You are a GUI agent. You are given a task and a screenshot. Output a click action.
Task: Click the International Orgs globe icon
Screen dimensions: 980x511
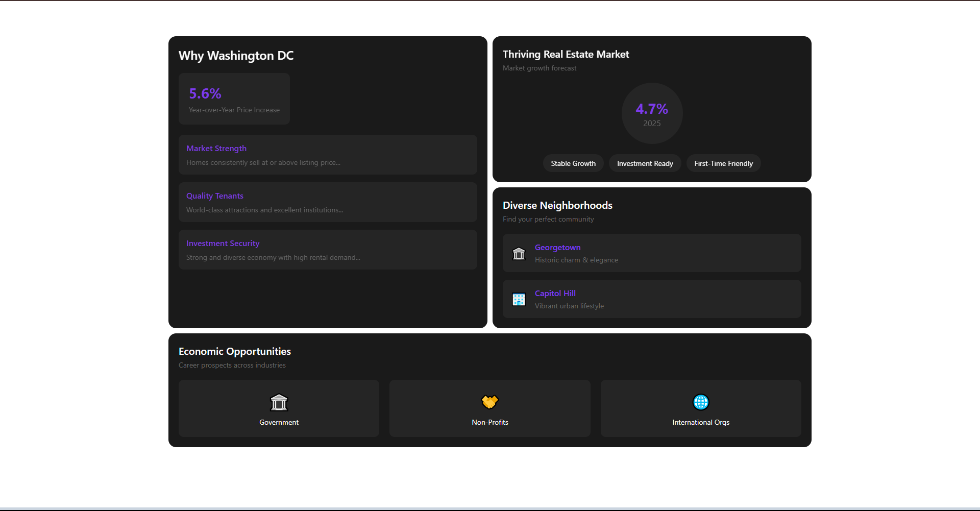pos(700,402)
